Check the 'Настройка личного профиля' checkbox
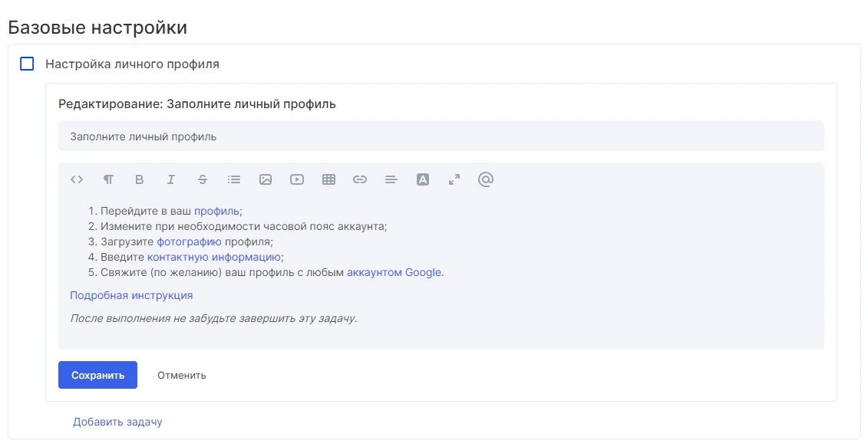Viewport: 868px width, 447px height. (x=27, y=64)
